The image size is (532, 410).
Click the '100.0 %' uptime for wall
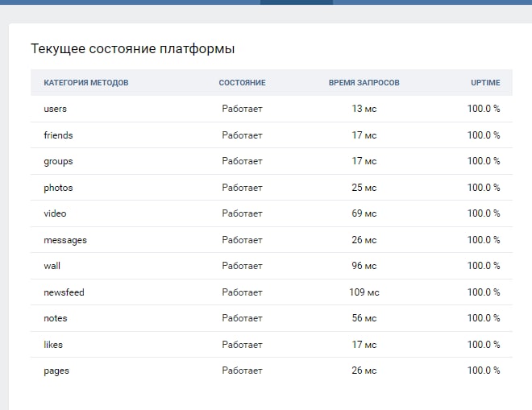point(484,266)
